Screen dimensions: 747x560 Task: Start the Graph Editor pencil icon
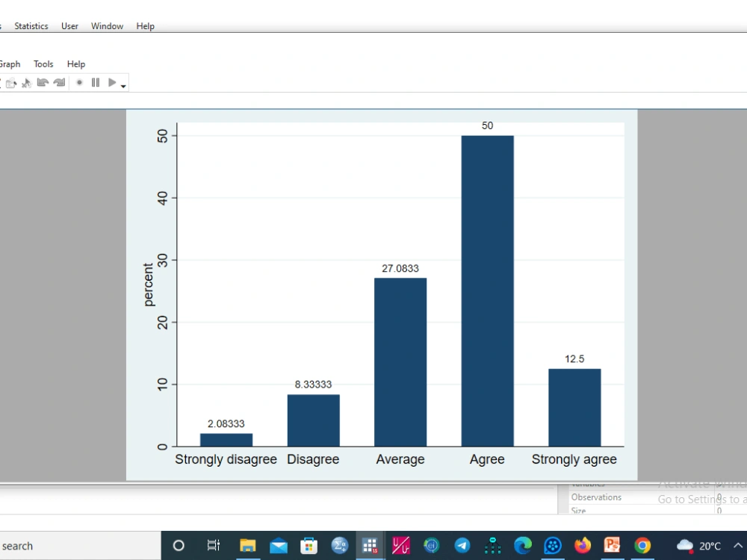[x=11, y=83]
